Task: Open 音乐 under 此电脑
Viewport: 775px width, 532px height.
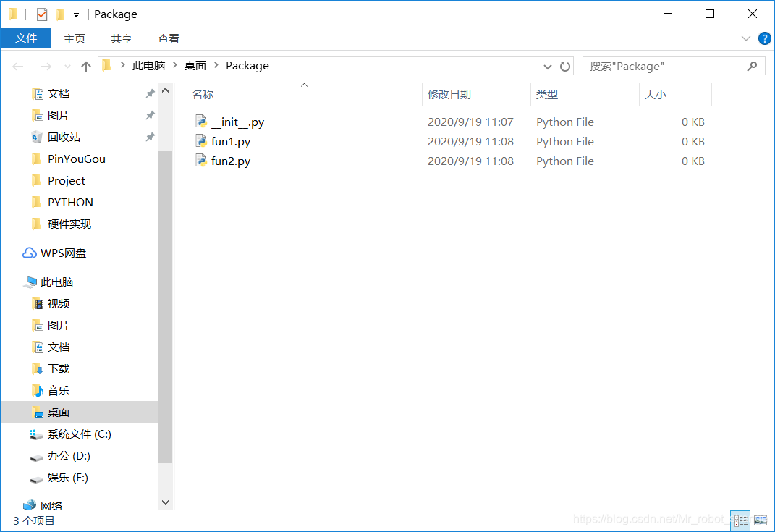Action: [59, 391]
